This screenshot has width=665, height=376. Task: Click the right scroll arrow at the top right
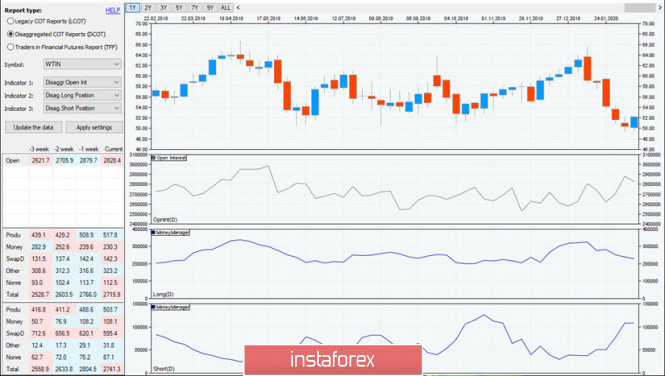click(x=661, y=7)
